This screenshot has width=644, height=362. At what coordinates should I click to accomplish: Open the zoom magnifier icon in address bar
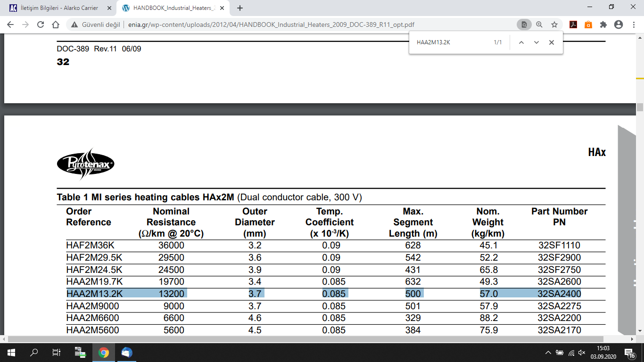pyautogui.click(x=539, y=25)
